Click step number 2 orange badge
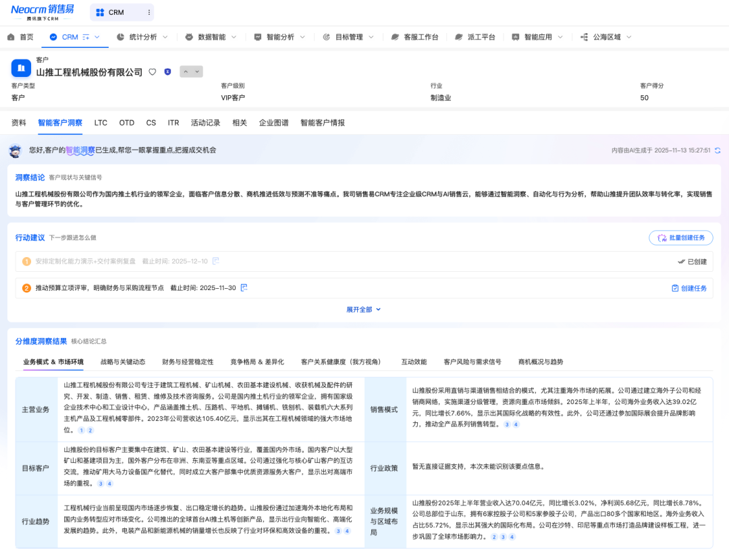The width and height of the screenshot is (729, 560). [x=26, y=288]
